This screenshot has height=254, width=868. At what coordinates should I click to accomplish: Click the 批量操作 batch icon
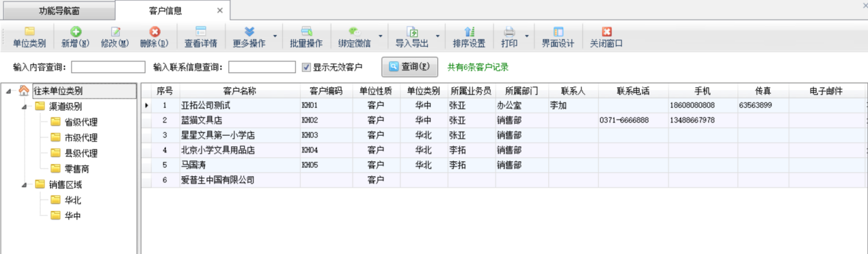(306, 31)
